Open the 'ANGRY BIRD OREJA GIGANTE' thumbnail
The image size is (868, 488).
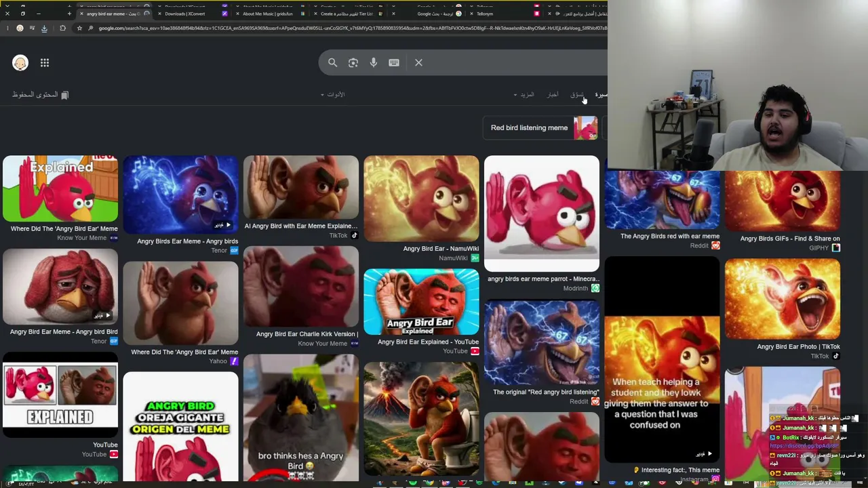click(x=180, y=426)
